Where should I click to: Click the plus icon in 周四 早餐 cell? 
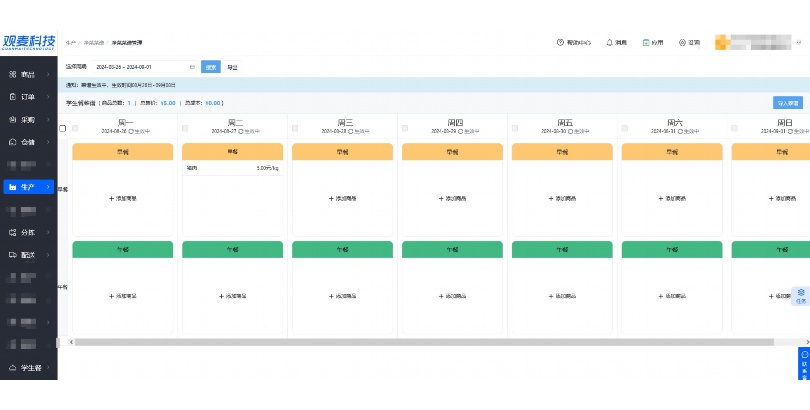(x=441, y=198)
